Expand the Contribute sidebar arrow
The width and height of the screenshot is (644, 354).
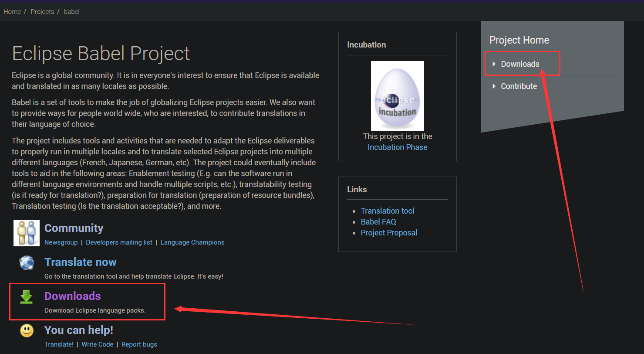pyautogui.click(x=494, y=86)
